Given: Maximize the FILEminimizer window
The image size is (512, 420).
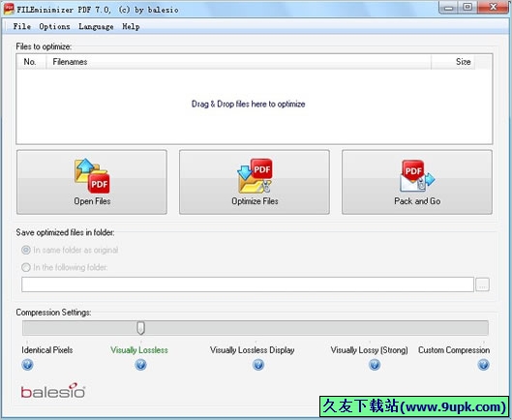Looking at the screenshot, I should (x=467, y=7).
